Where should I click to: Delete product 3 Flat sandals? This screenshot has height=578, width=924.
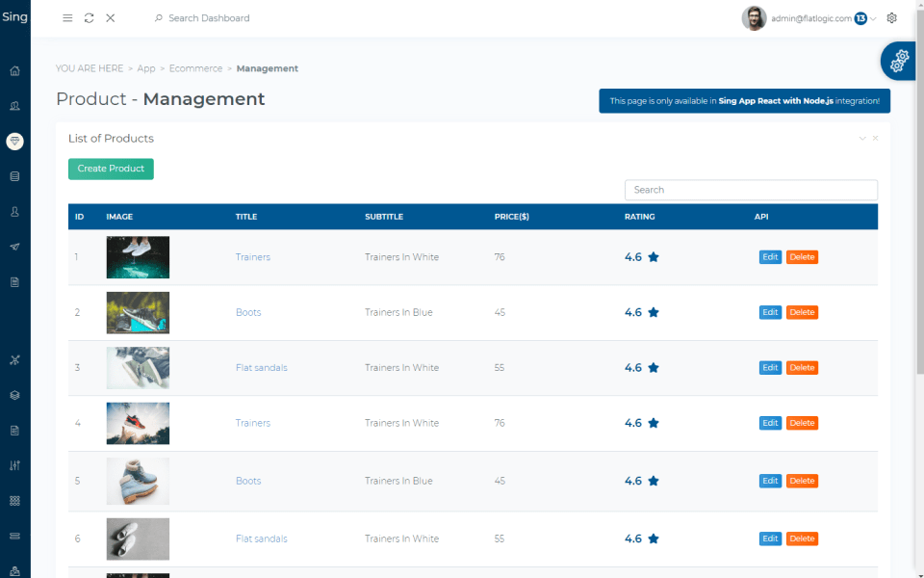pyautogui.click(x=802, y=368)
